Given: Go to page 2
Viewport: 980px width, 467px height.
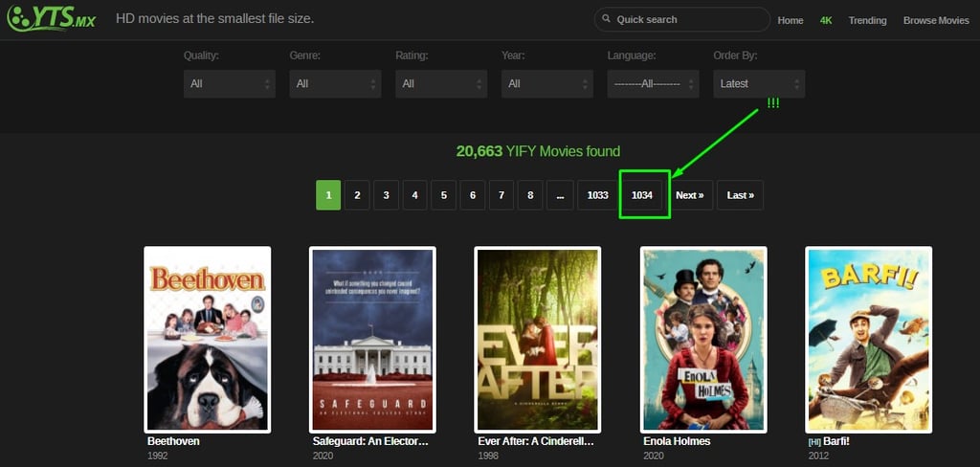Looking at the screenshot, I should pos(357,195).
